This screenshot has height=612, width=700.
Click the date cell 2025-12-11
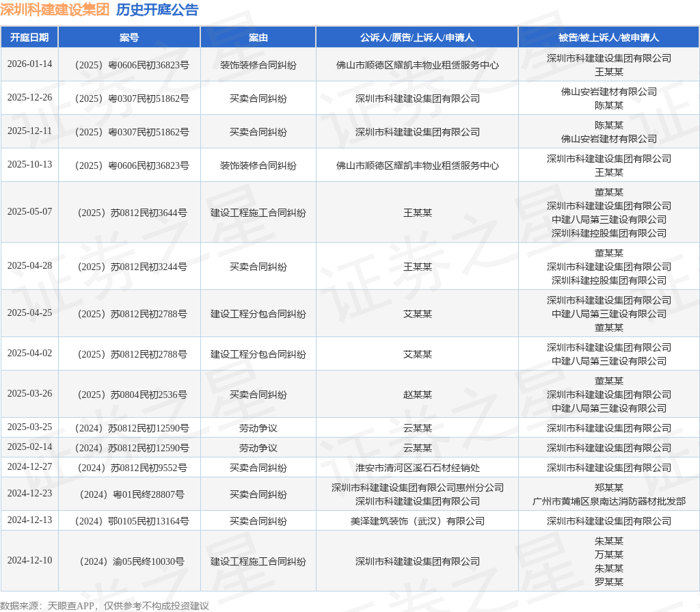click(29, 131)
